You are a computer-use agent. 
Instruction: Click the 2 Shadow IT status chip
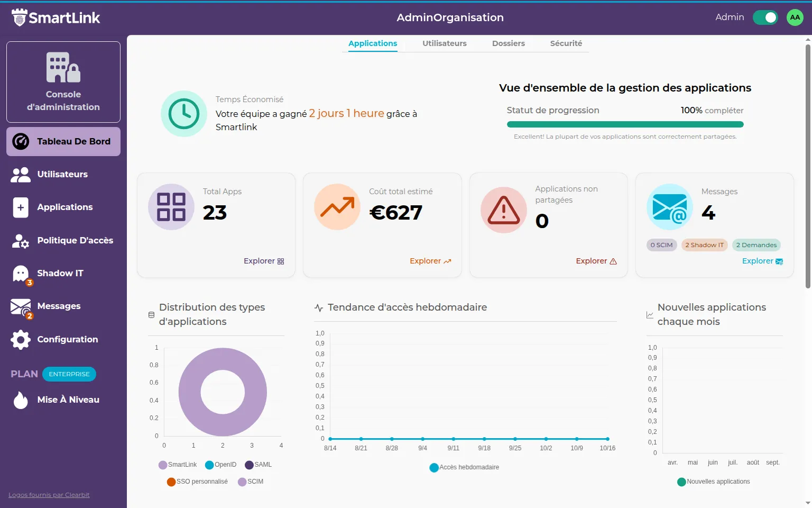(704, 245)
